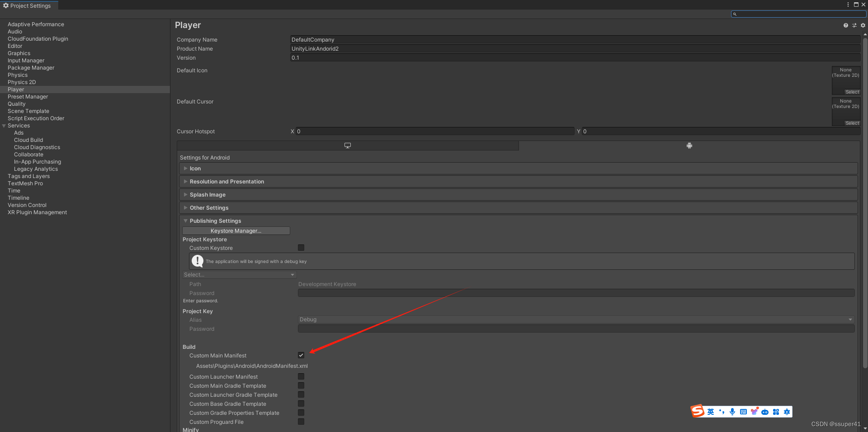
Task: Open the last settings icon in Sogou bar
Action: coord(787,412)
